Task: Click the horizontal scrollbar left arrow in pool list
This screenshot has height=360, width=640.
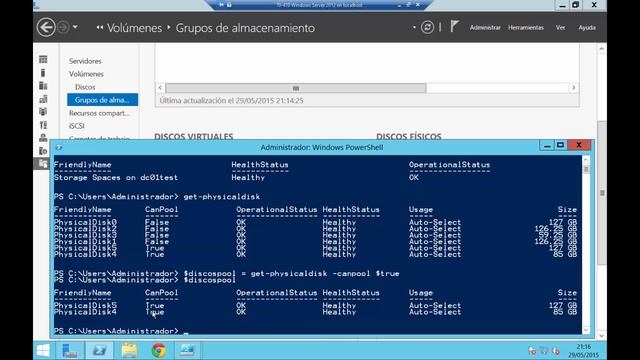Action: (x=160, y=88)
